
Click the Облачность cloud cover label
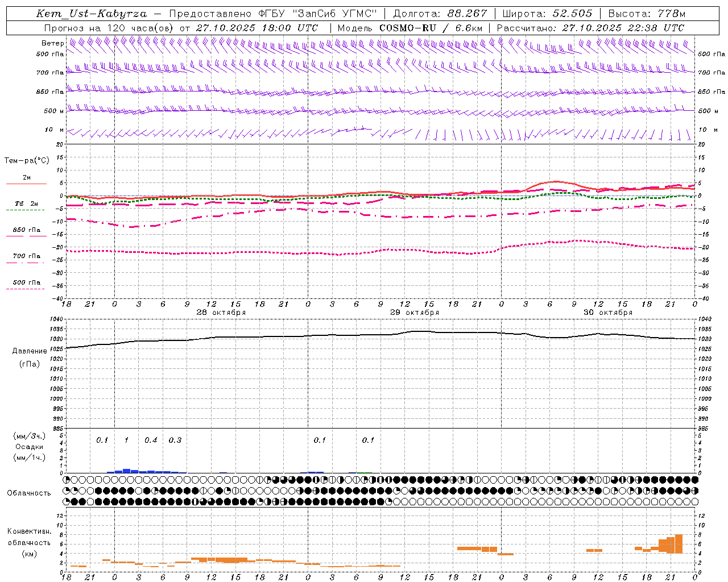29,493
